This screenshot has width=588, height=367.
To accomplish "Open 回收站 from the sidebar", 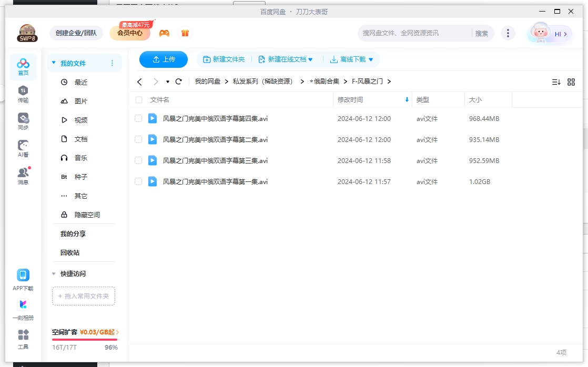I will (x=69, y=252).
